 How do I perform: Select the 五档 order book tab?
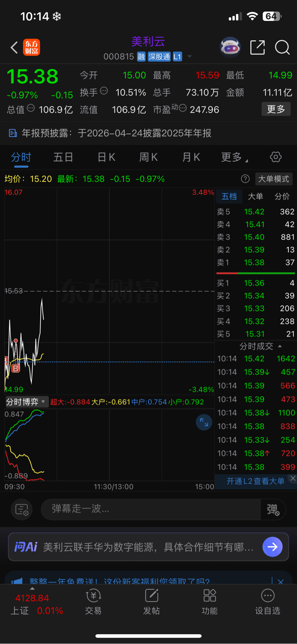229,196
